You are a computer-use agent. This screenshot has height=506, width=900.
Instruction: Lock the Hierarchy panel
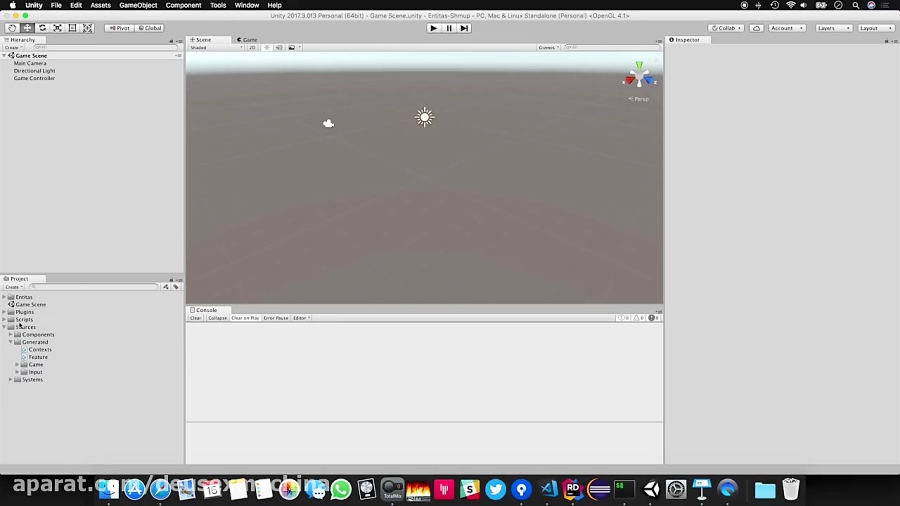171,41
